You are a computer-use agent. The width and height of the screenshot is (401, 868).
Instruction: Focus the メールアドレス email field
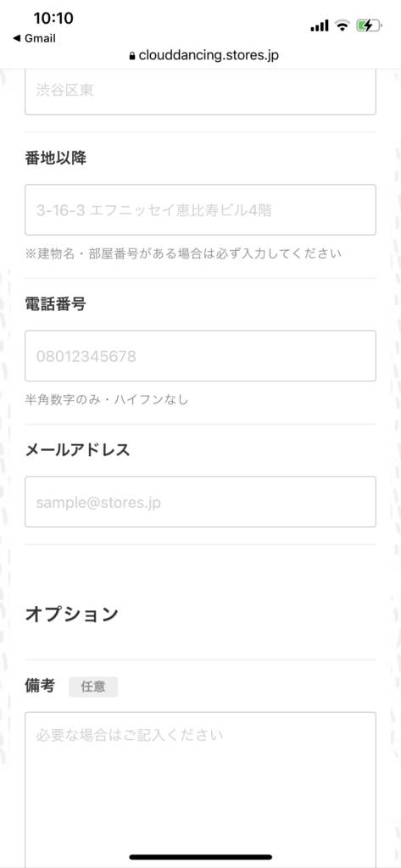(200, 502)
